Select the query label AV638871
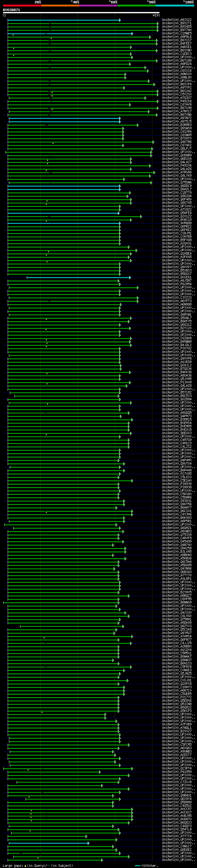 [11, 10]
